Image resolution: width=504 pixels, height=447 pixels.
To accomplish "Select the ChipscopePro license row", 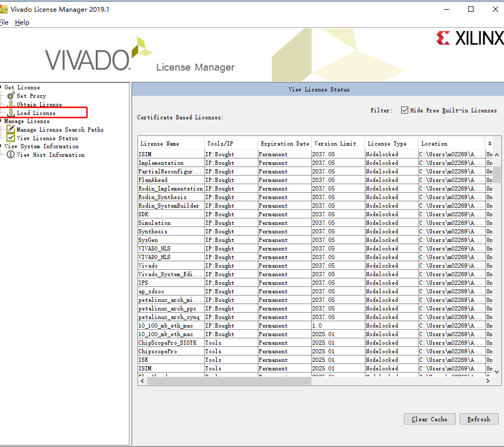I will pos(315,352).
